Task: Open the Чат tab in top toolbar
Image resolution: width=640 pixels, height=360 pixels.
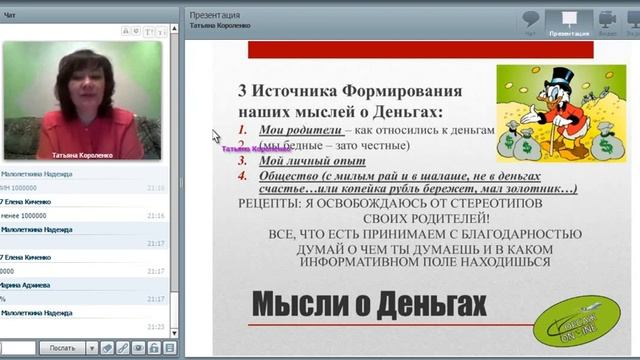Action: pos(530,24)
